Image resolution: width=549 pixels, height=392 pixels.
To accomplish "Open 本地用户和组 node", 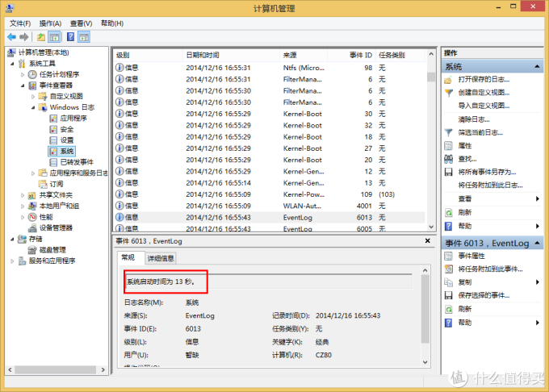I will 53,206.
